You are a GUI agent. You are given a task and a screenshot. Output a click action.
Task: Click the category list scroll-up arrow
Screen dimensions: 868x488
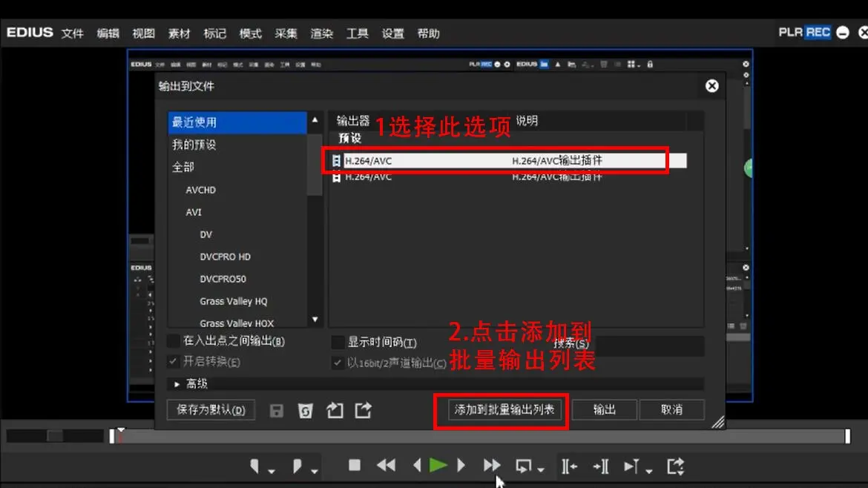pyautogui.click(x=315, y=119)
